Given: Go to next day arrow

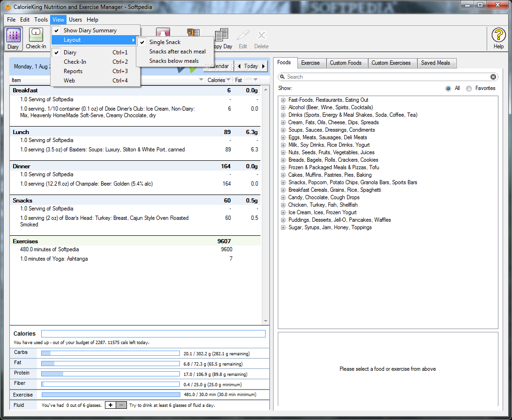Looking at the screenshot, I should pos(264,67).
